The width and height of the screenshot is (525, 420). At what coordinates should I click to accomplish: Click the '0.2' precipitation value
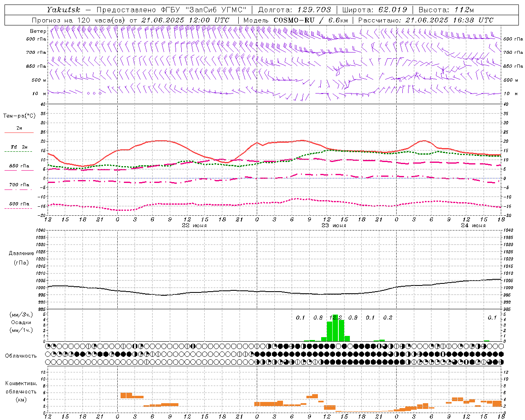(x=388, y=317)
